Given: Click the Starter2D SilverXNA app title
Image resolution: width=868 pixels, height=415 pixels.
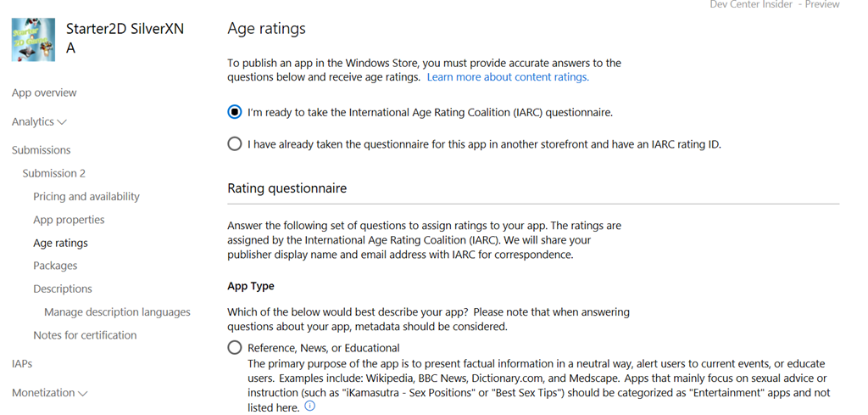Looking at the screenshot, I should (x=125, y=38).
